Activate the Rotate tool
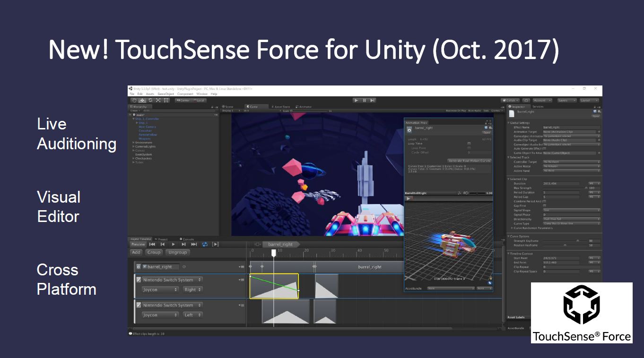This screenshot has height=358, width=644. 150,100
